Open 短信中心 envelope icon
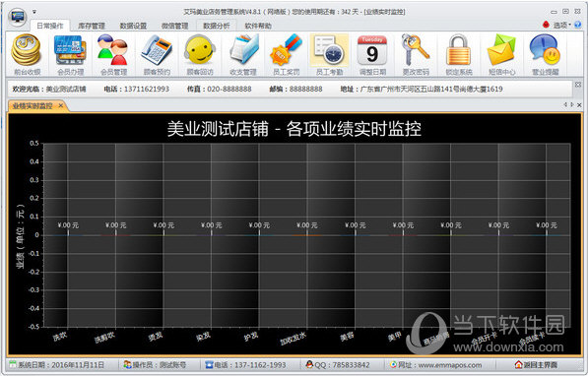The height and width of the screenshot is (376, 588). 501,55
